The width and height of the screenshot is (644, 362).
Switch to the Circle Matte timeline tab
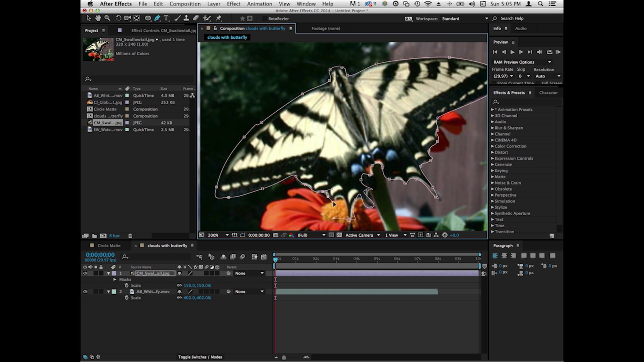pos(109,246)
